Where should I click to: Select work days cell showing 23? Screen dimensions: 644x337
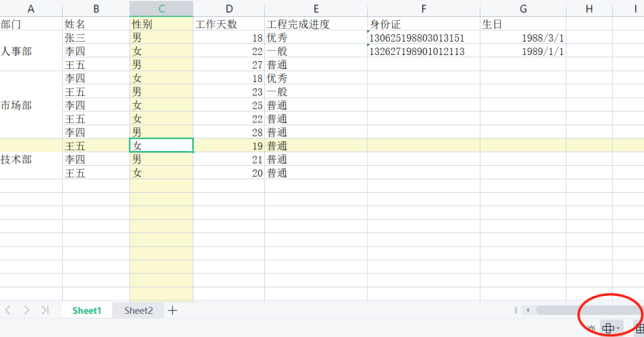(229, 91)
